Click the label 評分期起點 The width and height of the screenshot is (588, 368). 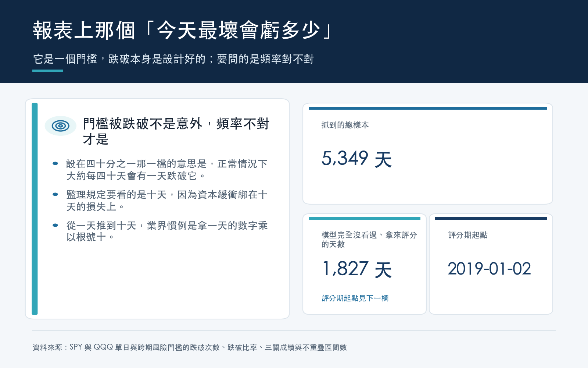coord(468,235)
